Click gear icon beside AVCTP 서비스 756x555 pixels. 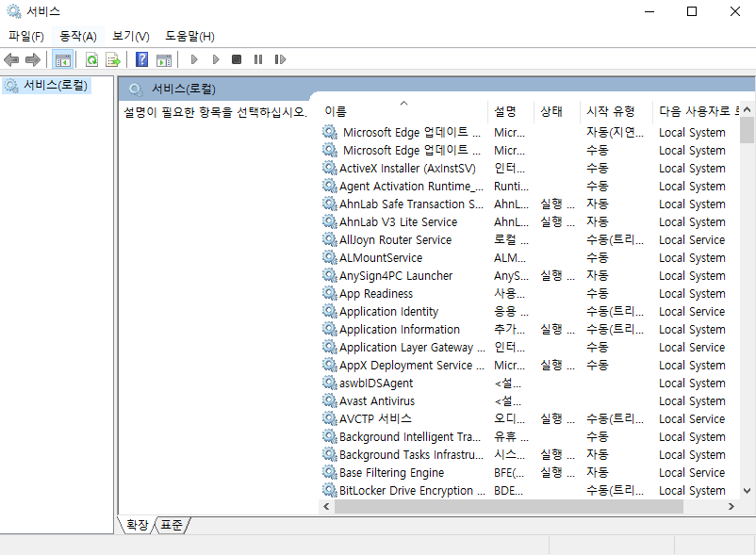click(330, 418)
